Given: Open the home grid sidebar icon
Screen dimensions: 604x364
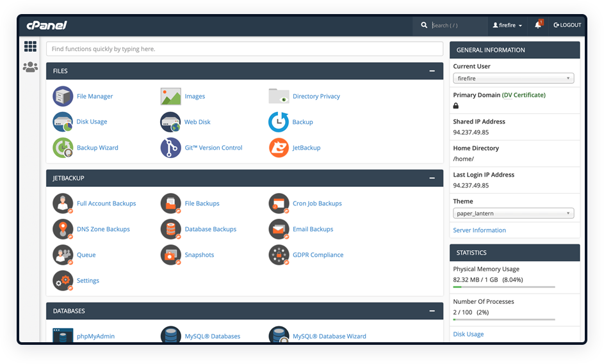Looking at the screenshot, I should click(x=30, y=46).
